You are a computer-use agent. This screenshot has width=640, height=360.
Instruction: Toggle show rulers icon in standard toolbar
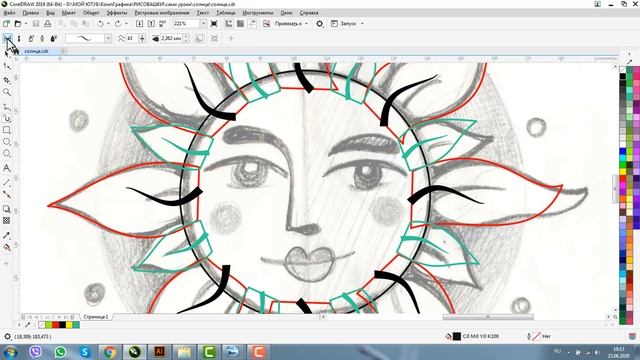(229, 24)
